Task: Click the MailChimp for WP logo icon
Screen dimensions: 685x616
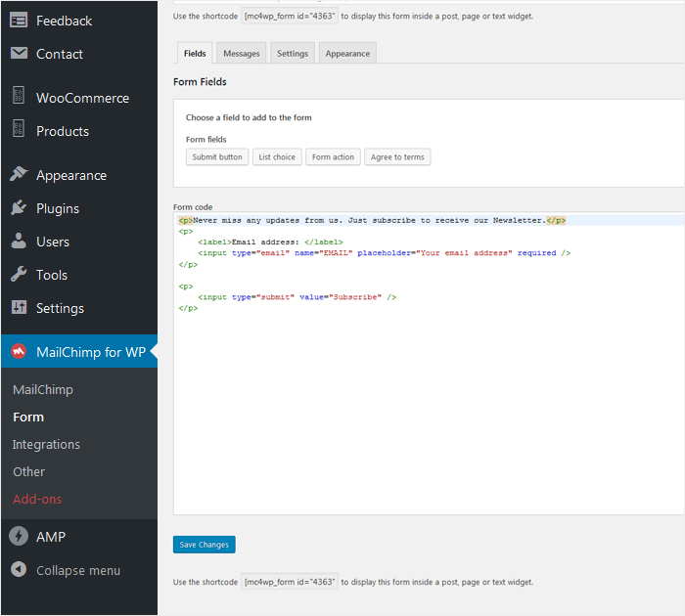Action: pos(19,351)
